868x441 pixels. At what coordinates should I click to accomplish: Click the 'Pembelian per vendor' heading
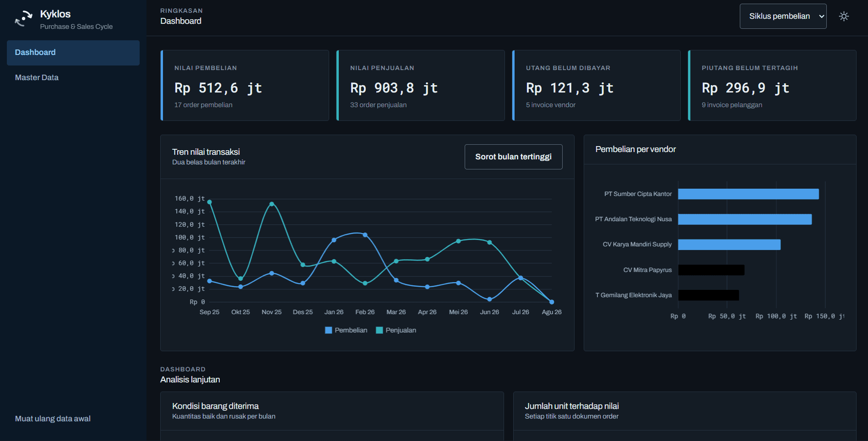(x=635, y=149)
